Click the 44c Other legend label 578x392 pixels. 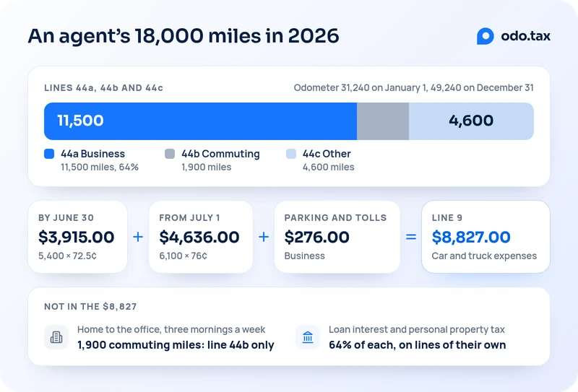tap(327, 154)
